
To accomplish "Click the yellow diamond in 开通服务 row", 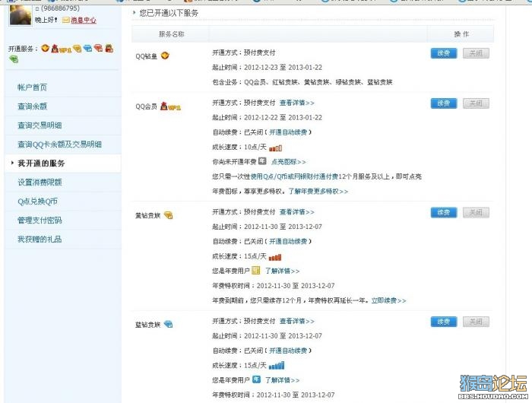I will (x=77, y=49).
